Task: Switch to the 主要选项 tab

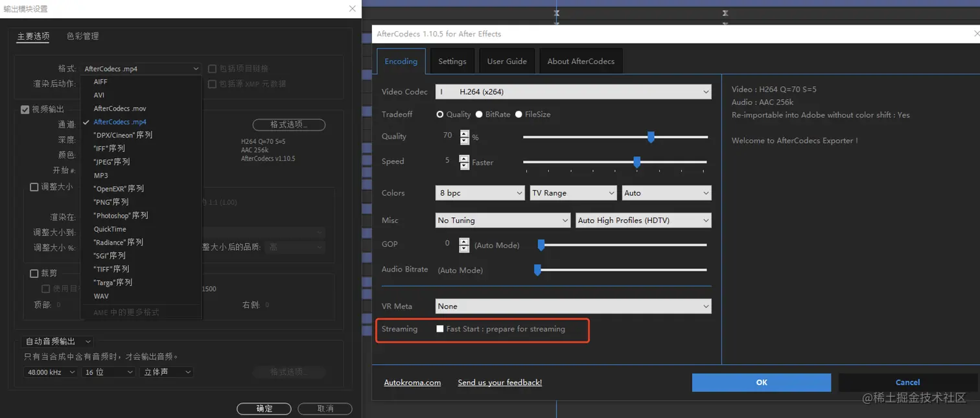Action: coord(33,36)
